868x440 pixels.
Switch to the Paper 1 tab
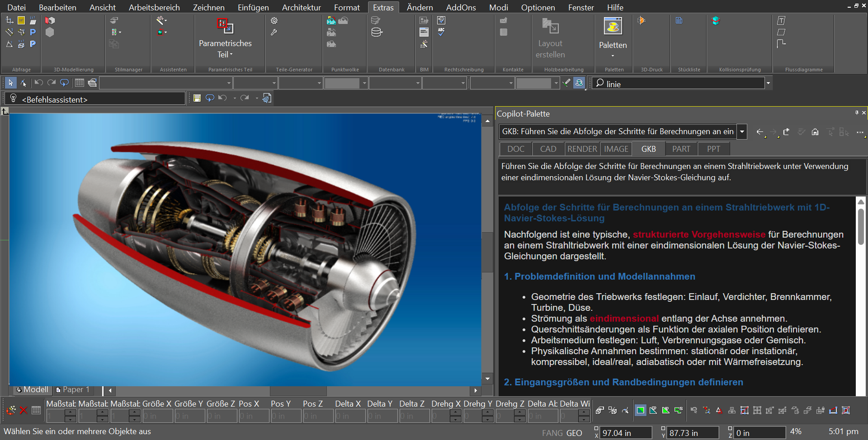tap(73, 389)
